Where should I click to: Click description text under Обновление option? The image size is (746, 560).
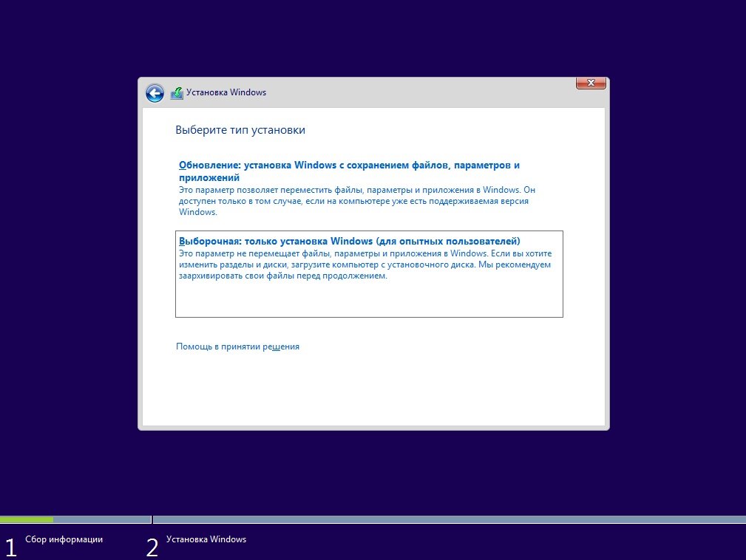pyautogui.click(x=357, y=201)
